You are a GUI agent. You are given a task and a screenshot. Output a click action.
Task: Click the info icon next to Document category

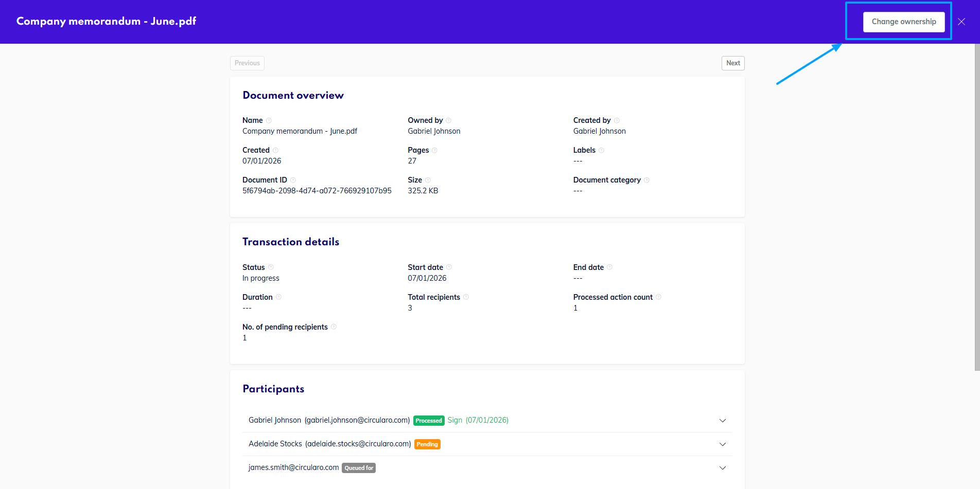click(x=646, y=180)
